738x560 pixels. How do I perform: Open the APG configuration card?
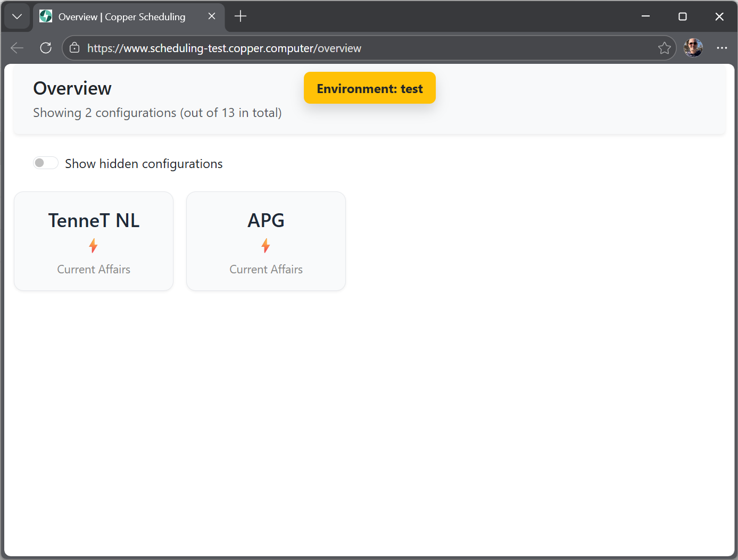[266, 241]
